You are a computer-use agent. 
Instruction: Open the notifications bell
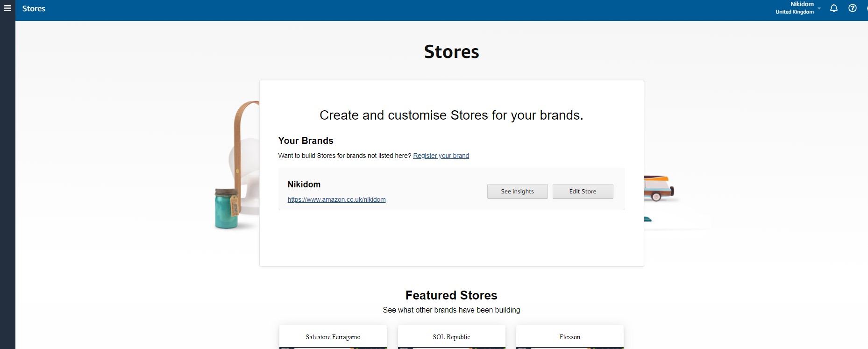tap(834, 8)
